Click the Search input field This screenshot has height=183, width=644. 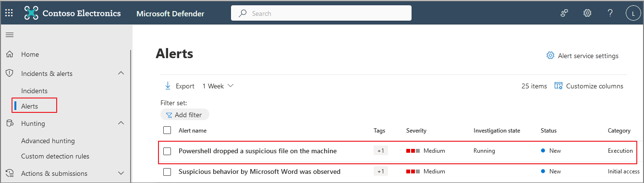tap(321, 13)
